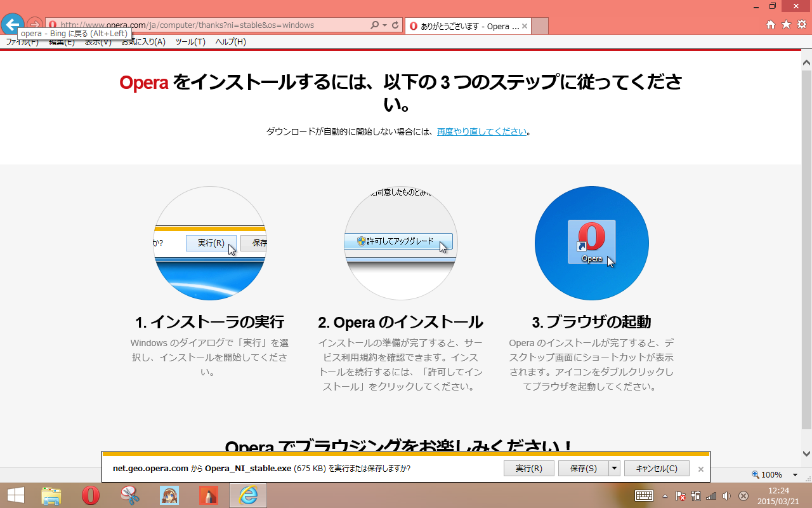
Task: Expand the 保存(S) dropdown arrow
Action: pyautogui.click(x=613, y=469)
